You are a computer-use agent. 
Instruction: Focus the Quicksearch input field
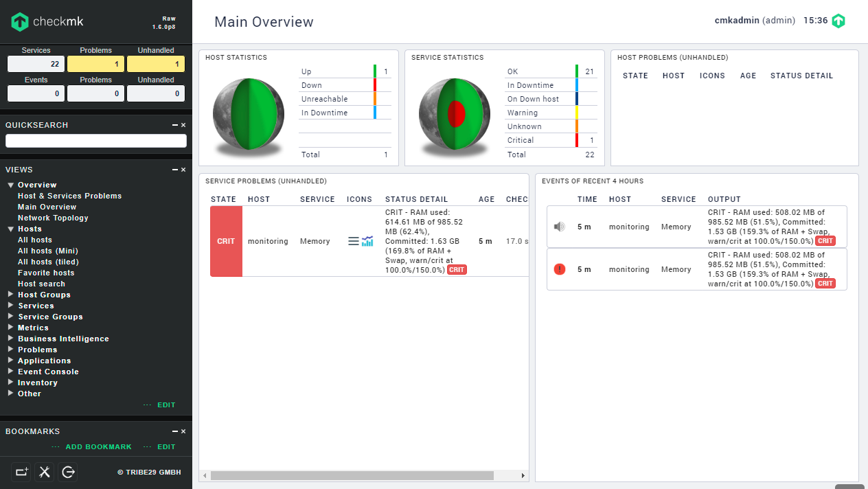tap(96, 141)
